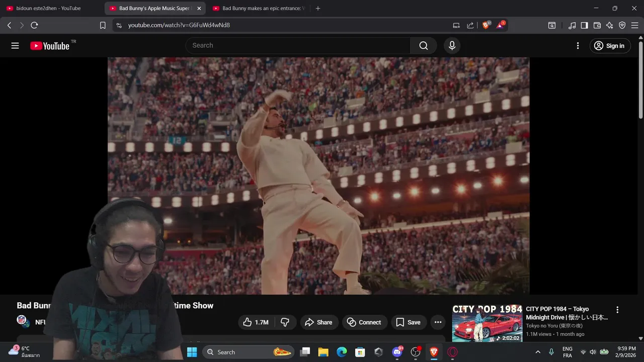The image size is (644, 362).
Task: Open the CITY POP 1984 video thumbnail
Action: point(487,323)
